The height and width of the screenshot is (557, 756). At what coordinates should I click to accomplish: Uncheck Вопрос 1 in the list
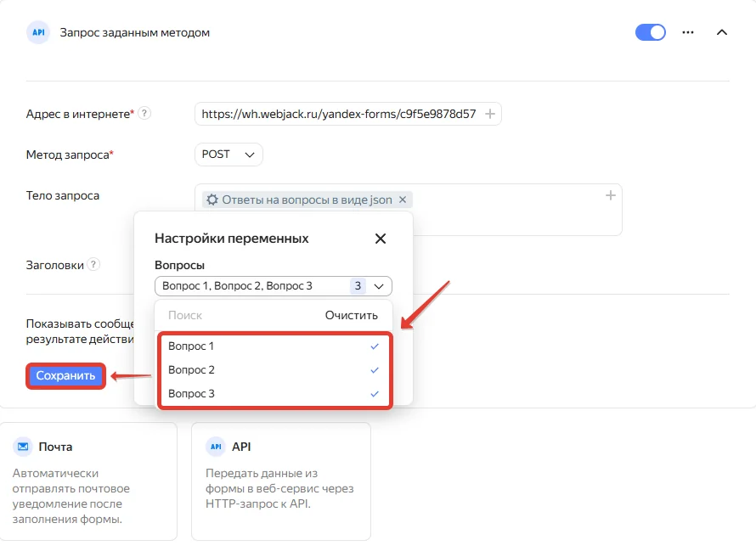coord(274,346)
